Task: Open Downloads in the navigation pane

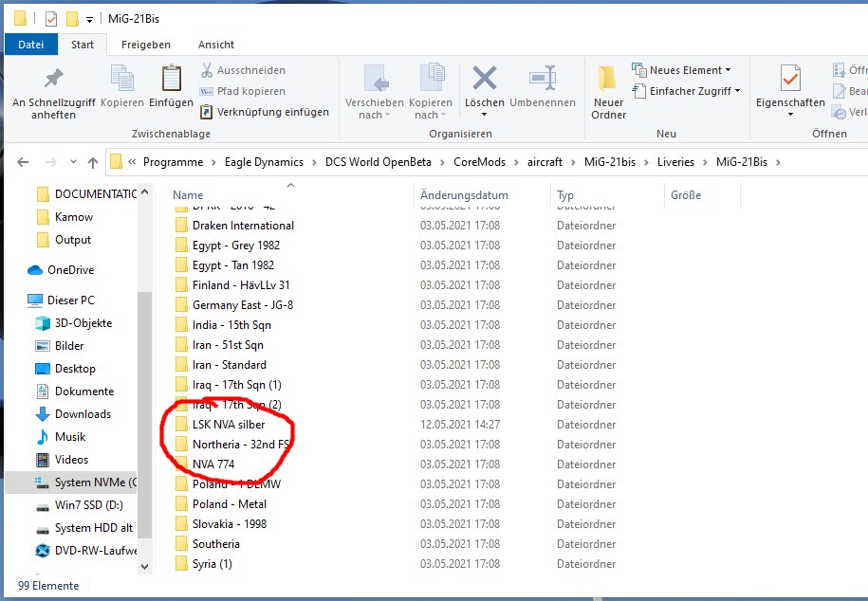Action: (73, 414)
